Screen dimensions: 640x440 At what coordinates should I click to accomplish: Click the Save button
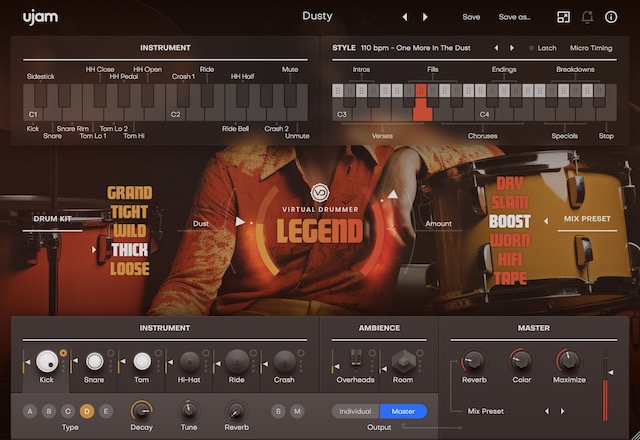(x=471, y=17)
